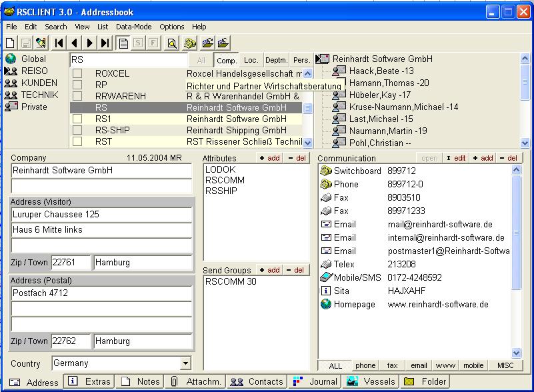The image size is (534, 392).
Task: Click the Mobile/SMS entry icon
Action: coord(326,277)
